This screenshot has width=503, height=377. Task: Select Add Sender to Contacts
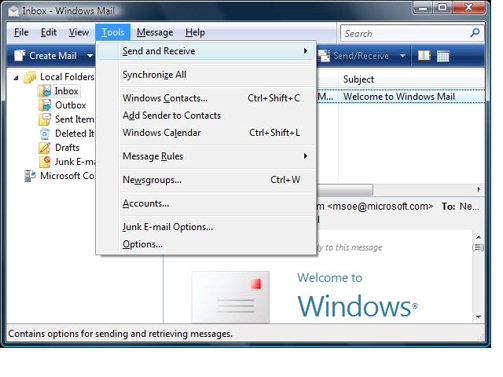coord(206,115)
